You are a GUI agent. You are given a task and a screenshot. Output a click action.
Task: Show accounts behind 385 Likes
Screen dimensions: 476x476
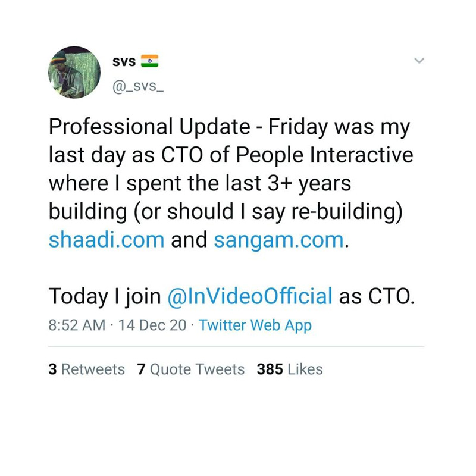point(287,369)
